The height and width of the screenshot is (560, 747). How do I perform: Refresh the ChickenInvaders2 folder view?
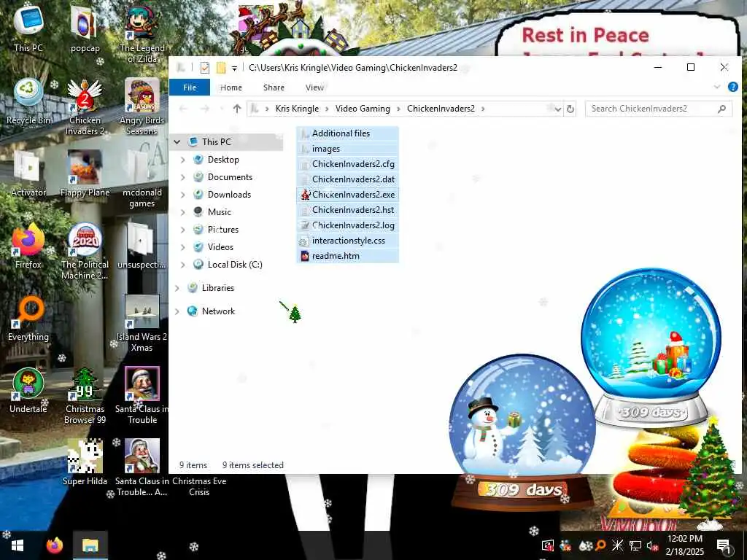570,109
